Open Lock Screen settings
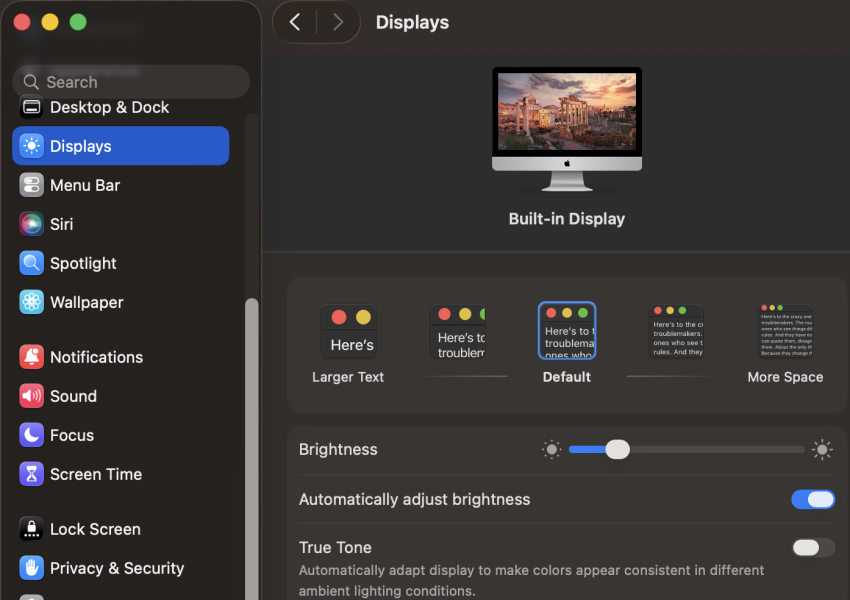Viewport: 850px width, 600px height. click(95, 529)
